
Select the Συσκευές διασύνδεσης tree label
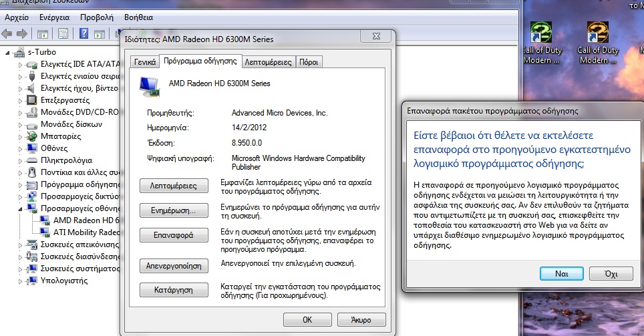click(80, 257)
